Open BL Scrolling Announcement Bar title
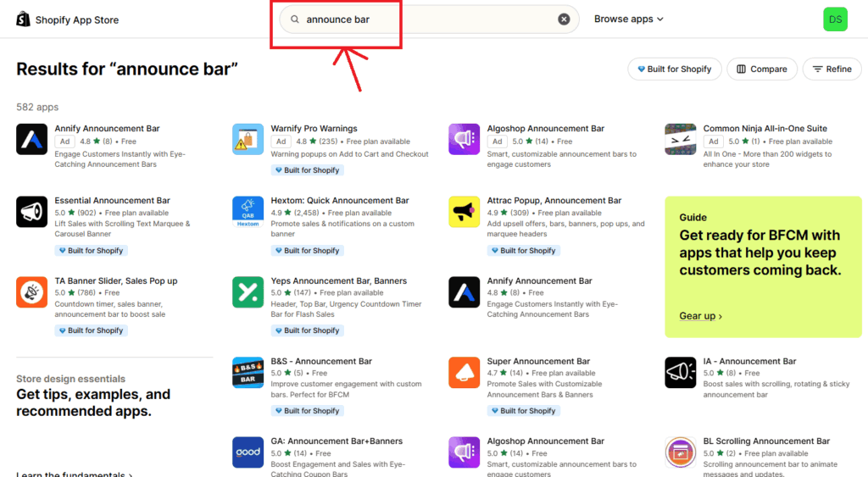This screenshot has height=477, width=868. point(766,441)
